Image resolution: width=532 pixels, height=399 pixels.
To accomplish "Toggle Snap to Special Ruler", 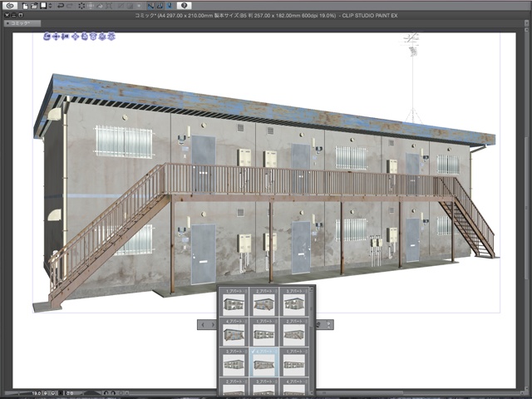I will [160, 6].
